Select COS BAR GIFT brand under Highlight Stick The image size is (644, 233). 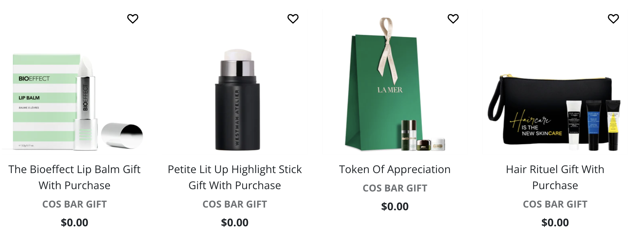coord(235,204)
